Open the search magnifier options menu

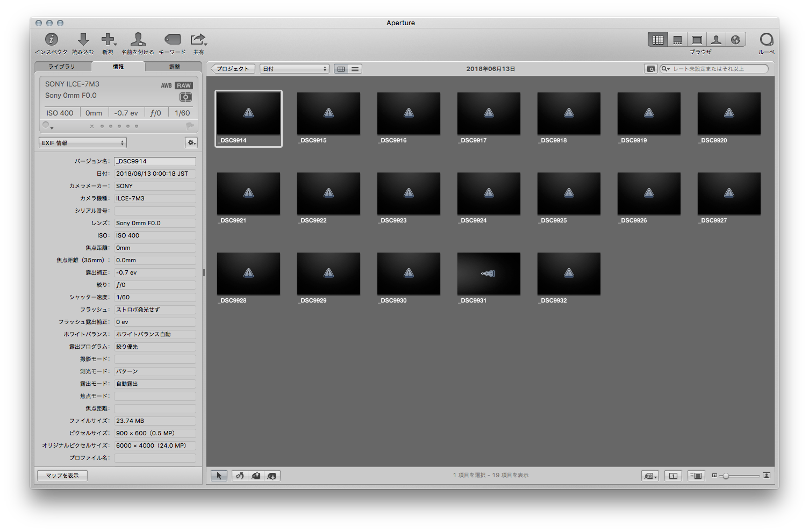tap(665, 69)
